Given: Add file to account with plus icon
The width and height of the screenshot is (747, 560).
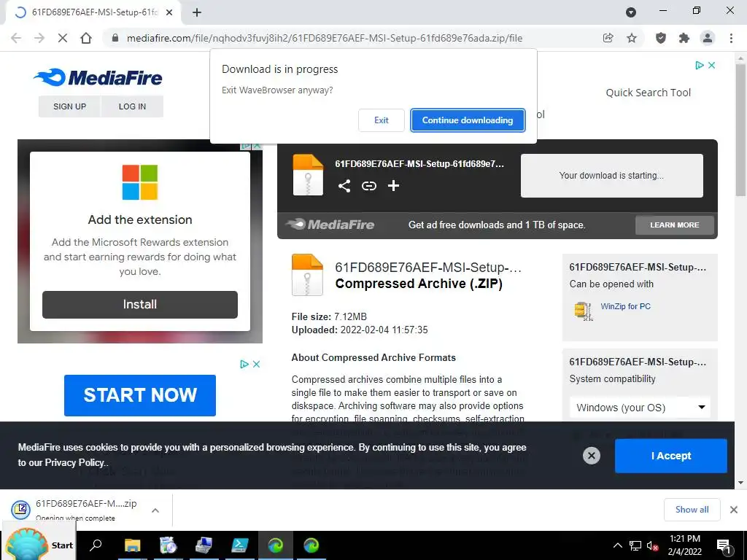Looking at the screenshot, I should pyautogui.click(x=393, y=186).
